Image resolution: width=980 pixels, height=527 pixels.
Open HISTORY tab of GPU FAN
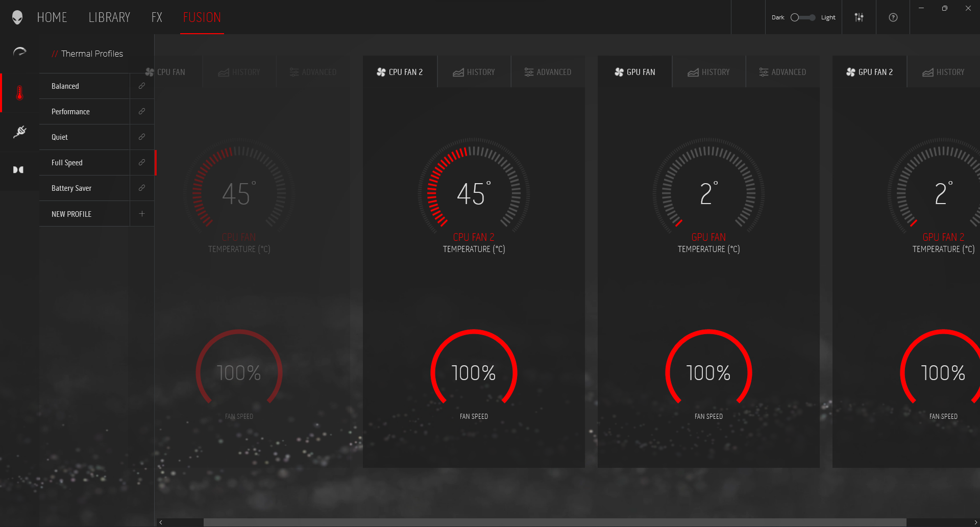coord(709,72)
